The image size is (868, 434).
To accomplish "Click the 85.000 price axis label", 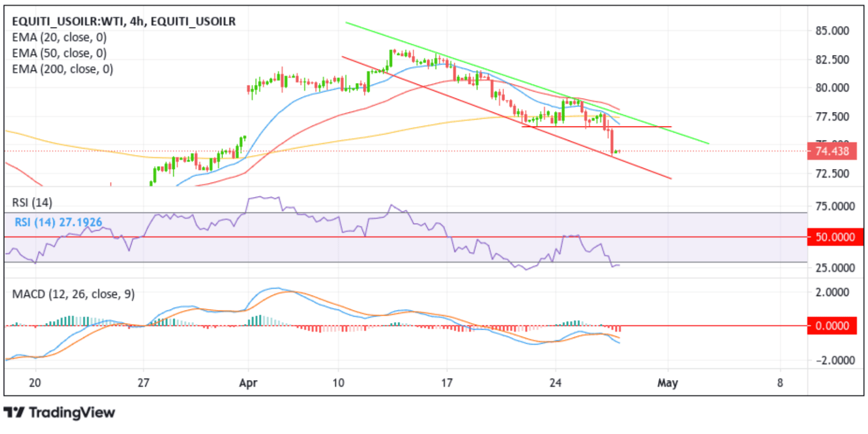I will click(x=832, y=31).
